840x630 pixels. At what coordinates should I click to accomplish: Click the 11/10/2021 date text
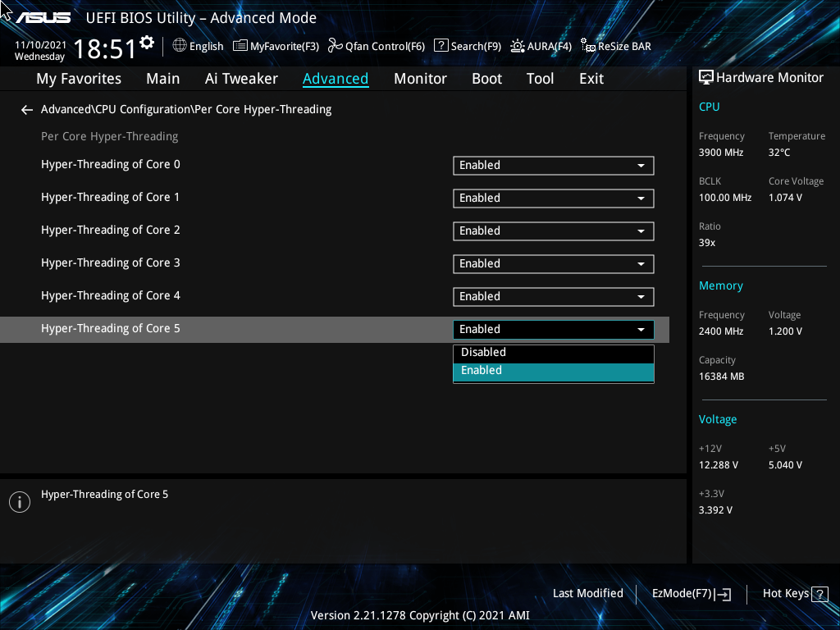(x=40, y=45)
